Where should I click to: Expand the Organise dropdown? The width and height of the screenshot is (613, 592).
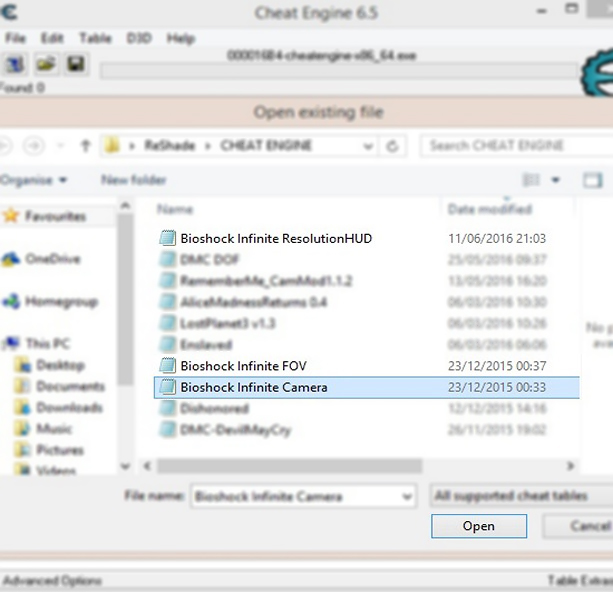pos(34,181)
